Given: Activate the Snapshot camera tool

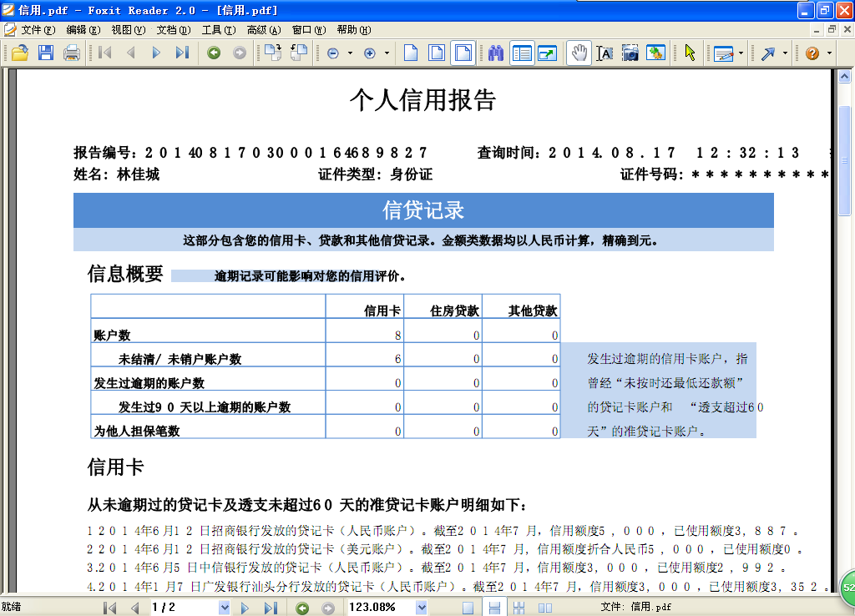Looking at the screenshot, I should [630, 53].
